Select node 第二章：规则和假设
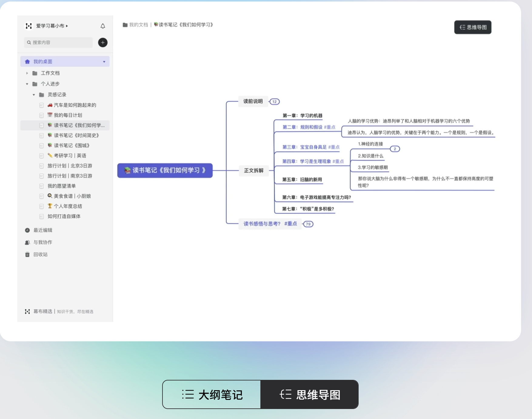The height and width of the screenshot is (419, 532). point(303,127)
